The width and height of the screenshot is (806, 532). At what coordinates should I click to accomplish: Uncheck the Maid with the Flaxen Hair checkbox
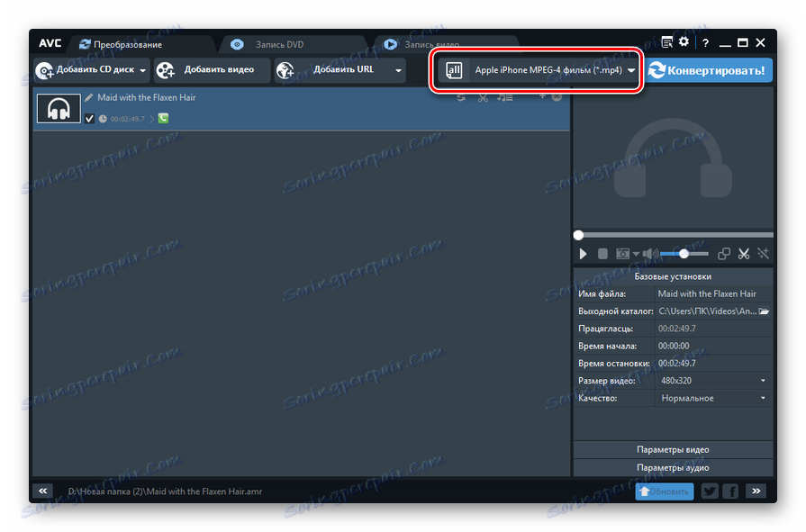coord(89,119)
